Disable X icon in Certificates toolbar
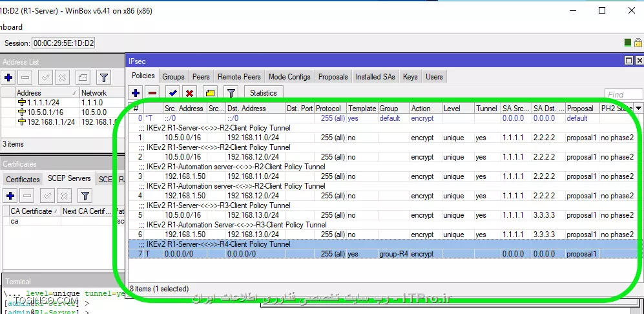Screen dimensions: 644x314 65,196
